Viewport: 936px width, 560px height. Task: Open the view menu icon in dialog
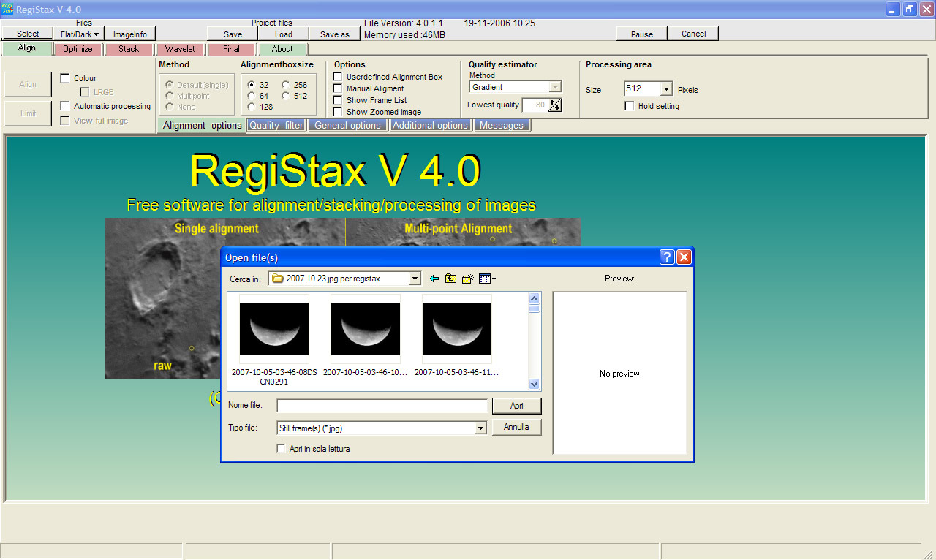click(x=487, y=279)
